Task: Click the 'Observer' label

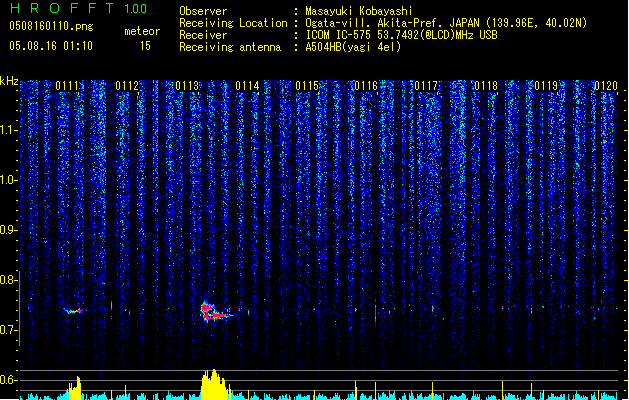Action: point(203,11)
